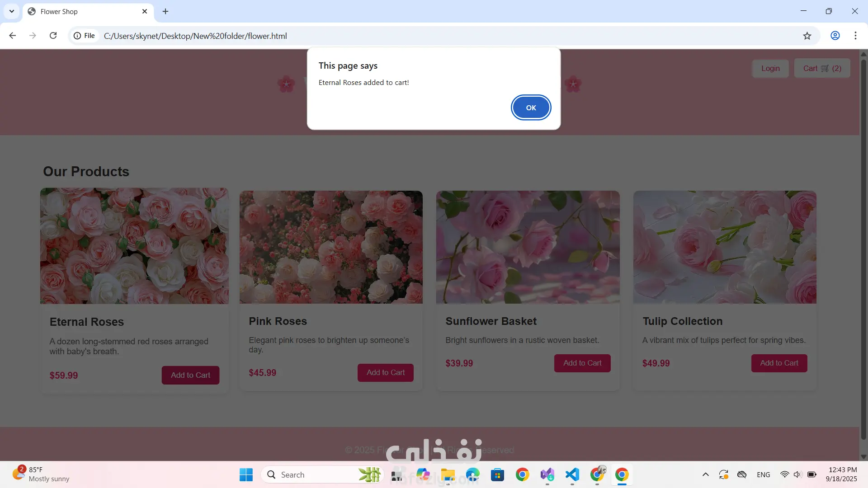The image size is (868, 488).
Task: Show hidden system tray icons
Action: (x=705, y=474)
